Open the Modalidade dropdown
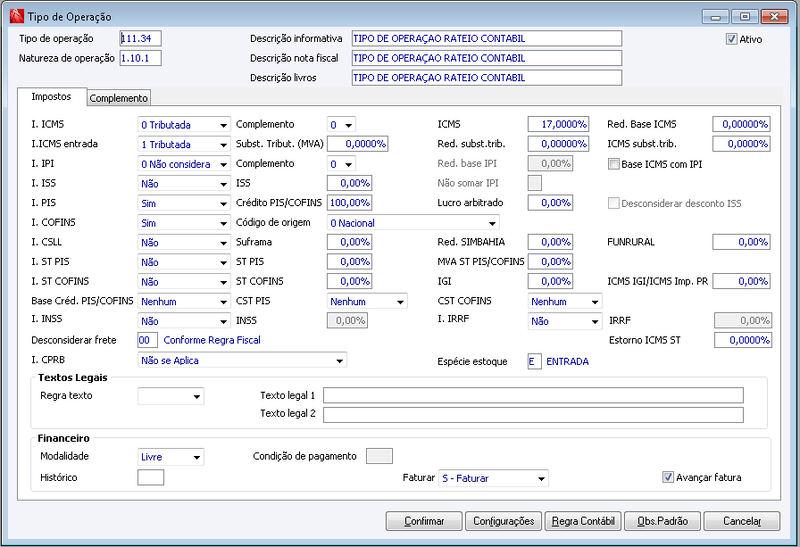 pos(170,457)
